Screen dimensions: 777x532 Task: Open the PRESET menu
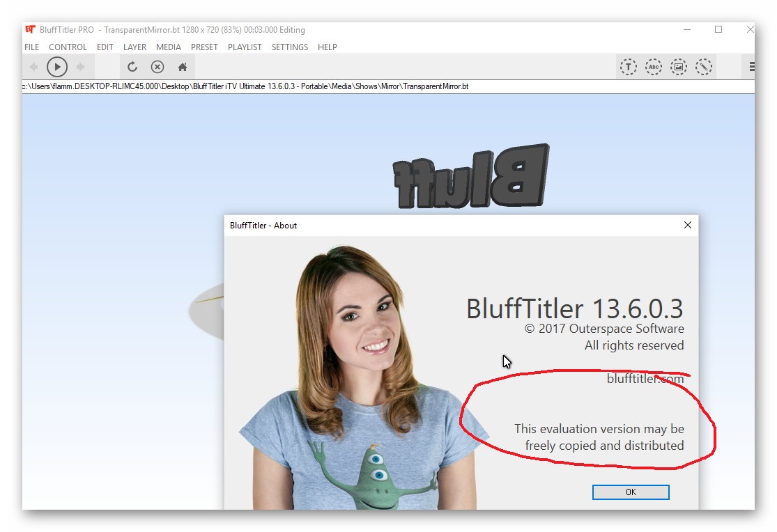tap(204, 47)
